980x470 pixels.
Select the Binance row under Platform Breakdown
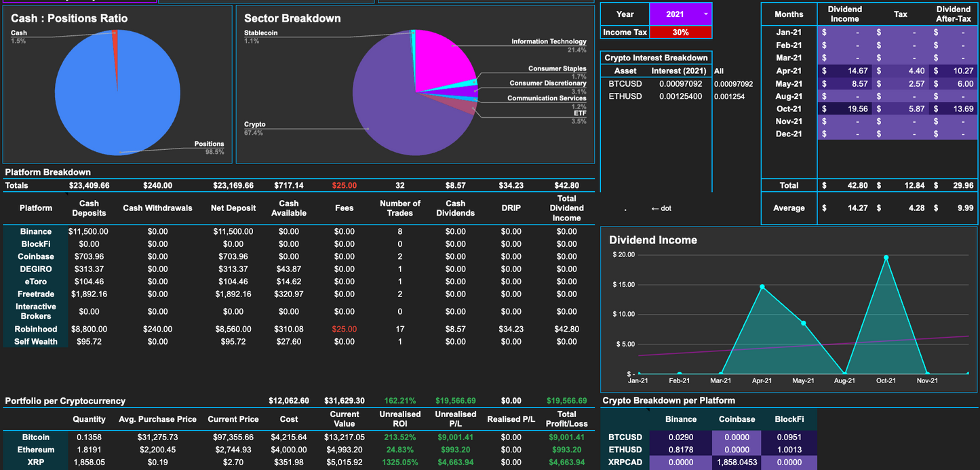click(35, 231)
